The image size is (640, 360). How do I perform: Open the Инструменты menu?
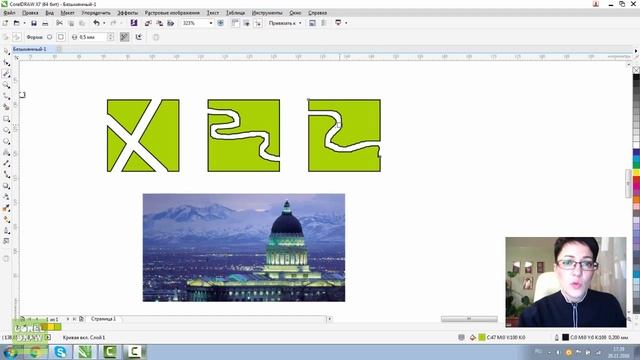[267, 13]
